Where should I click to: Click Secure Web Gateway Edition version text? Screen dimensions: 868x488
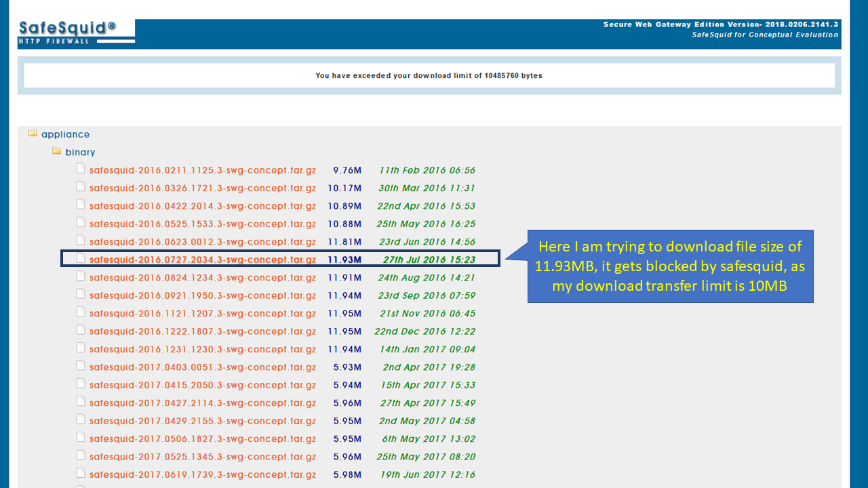pyautogui.click(x=721, y=24)
